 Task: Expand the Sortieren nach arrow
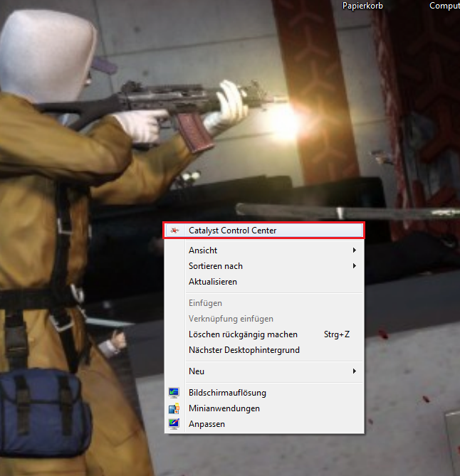tap(355, 266)
